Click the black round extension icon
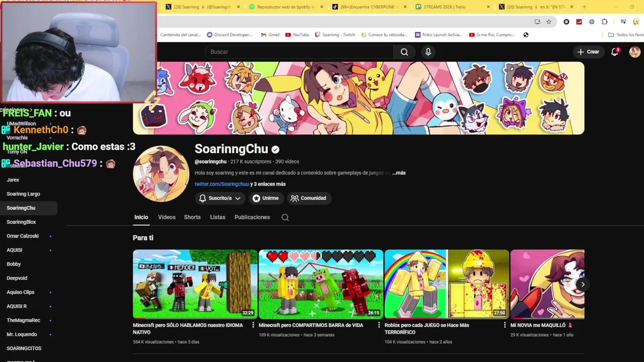This screenshot has width=644, height=362. pyautogui.click(x=567, y=22)
